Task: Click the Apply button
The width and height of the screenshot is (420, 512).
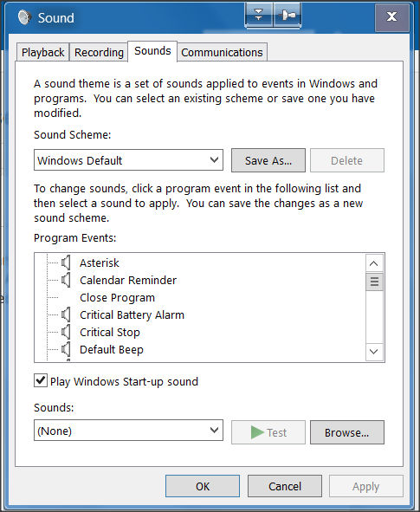Action: click(365, 486)
